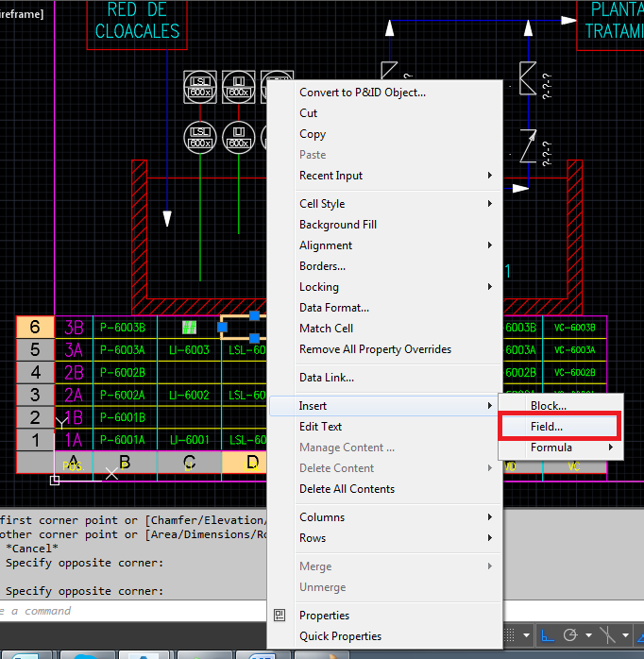Viewport: 644px width, 659px height.
Task: Select table row header 3
Action: [35, 395]
